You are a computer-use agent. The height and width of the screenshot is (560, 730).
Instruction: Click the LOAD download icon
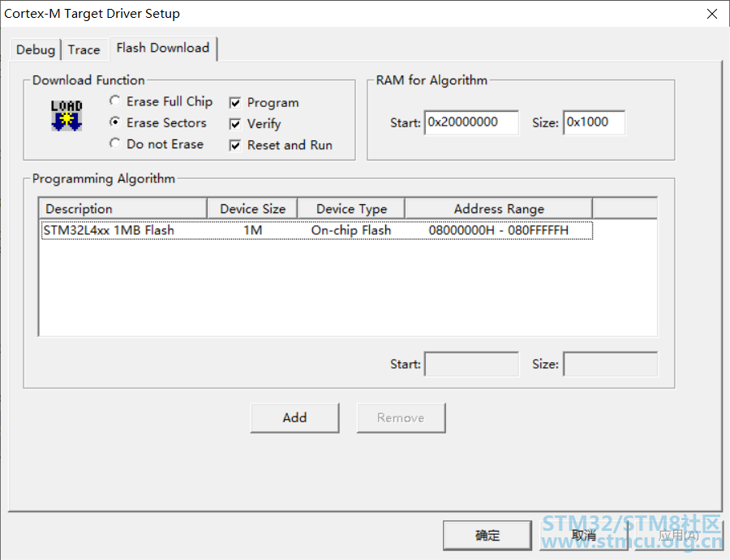[x=67, y=115]
